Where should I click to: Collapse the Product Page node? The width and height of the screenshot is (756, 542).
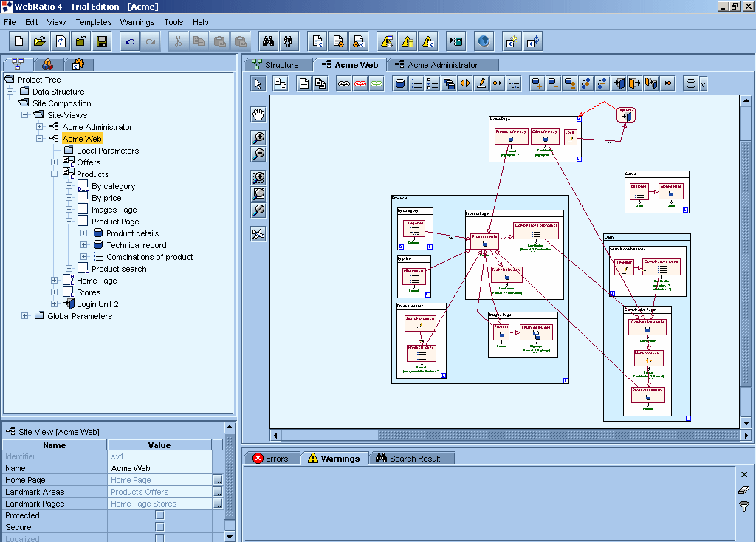pyautogui.click(x=69, y=221)
